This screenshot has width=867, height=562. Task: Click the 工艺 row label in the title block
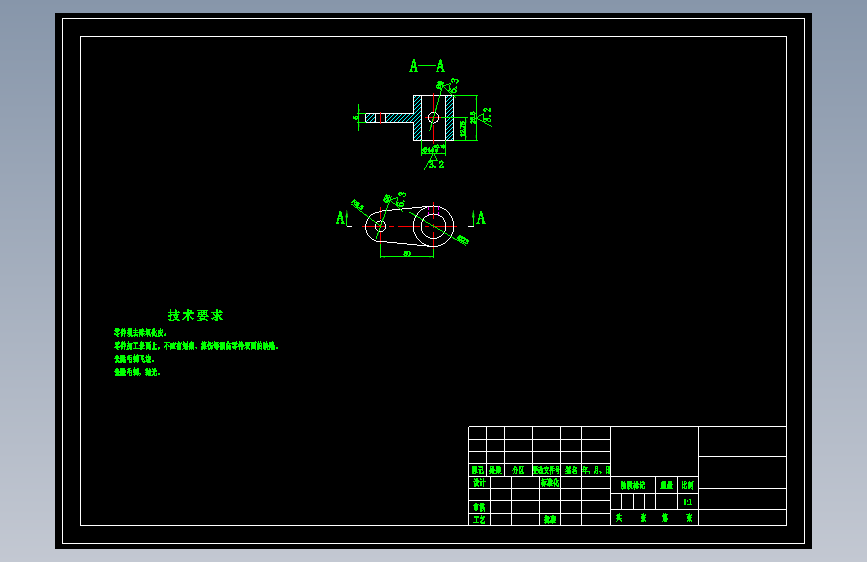(479, 520)
